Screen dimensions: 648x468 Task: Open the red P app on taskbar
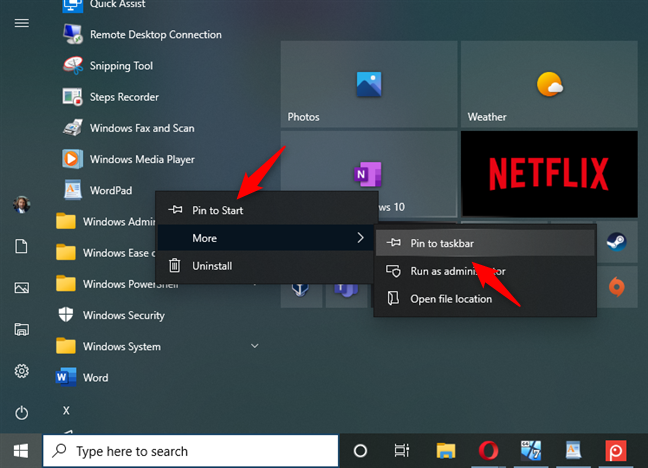click(616, 451)
